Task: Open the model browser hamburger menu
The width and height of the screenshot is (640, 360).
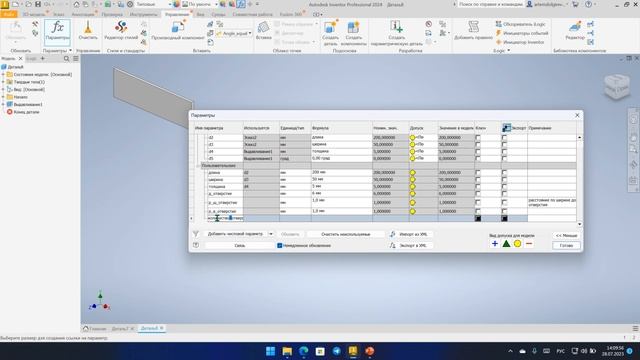Action: coord(76,59)
